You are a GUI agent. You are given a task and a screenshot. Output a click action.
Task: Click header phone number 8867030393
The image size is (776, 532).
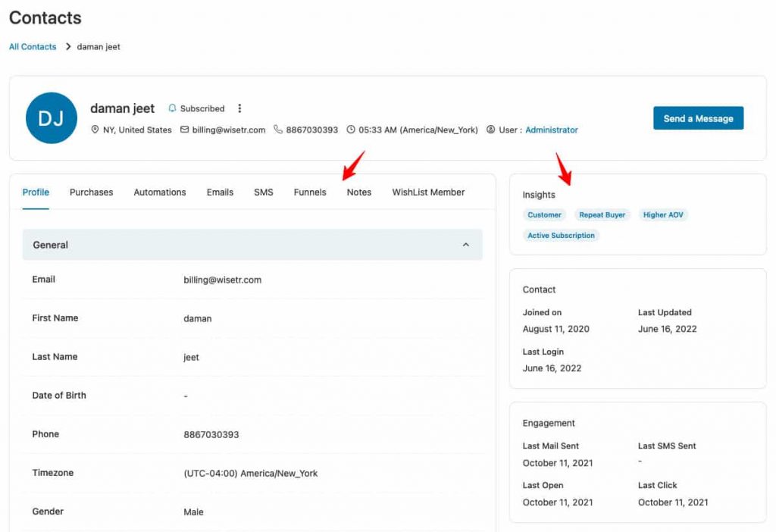311,130
